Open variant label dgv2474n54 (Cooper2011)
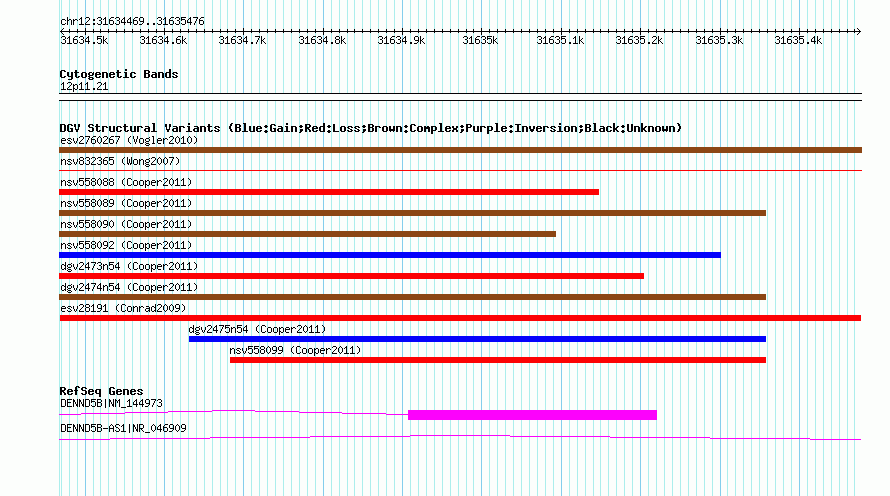The width and height of the screenshot is (890, 496). 129,287
